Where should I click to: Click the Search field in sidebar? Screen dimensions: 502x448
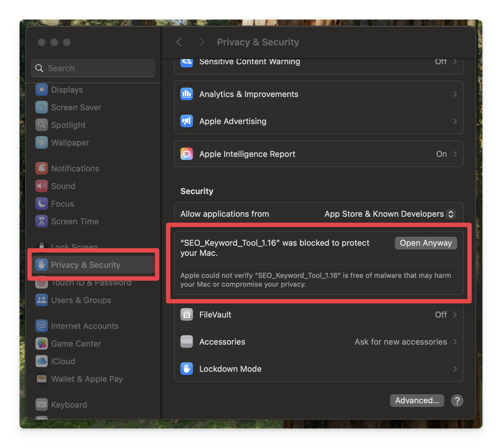coord(93,68)
